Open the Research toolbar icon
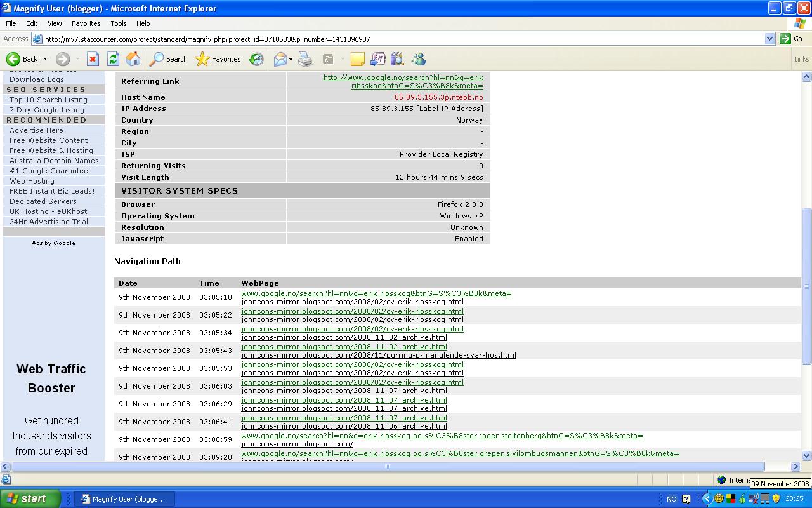812x508 pixels. tap(398, 59)
